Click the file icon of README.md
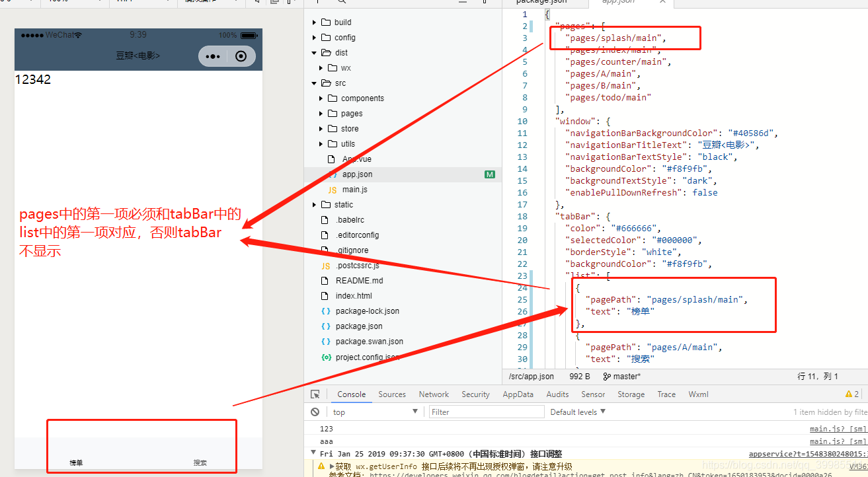 point(325,281)
